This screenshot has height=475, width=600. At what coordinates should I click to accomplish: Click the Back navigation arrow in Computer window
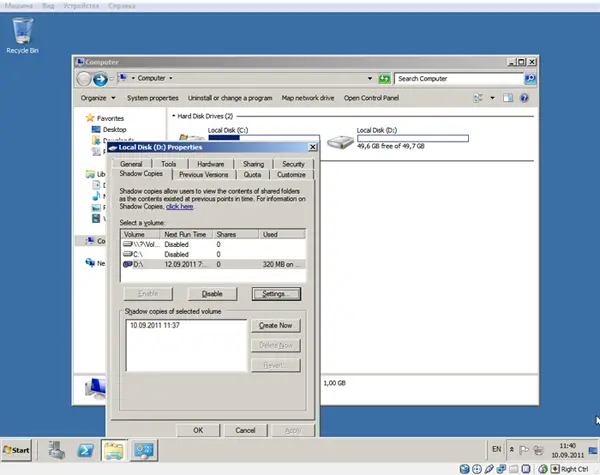click(x=84, y=79)
